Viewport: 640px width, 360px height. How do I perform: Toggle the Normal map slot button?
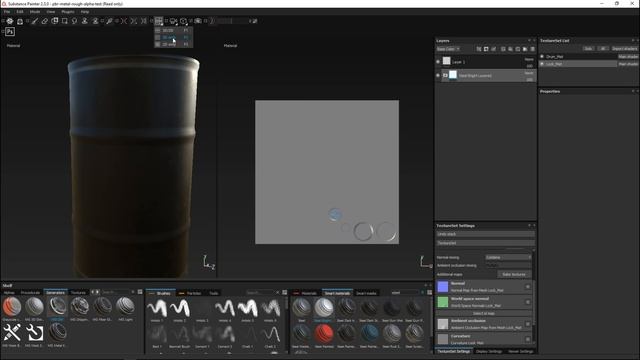point(527,287)
